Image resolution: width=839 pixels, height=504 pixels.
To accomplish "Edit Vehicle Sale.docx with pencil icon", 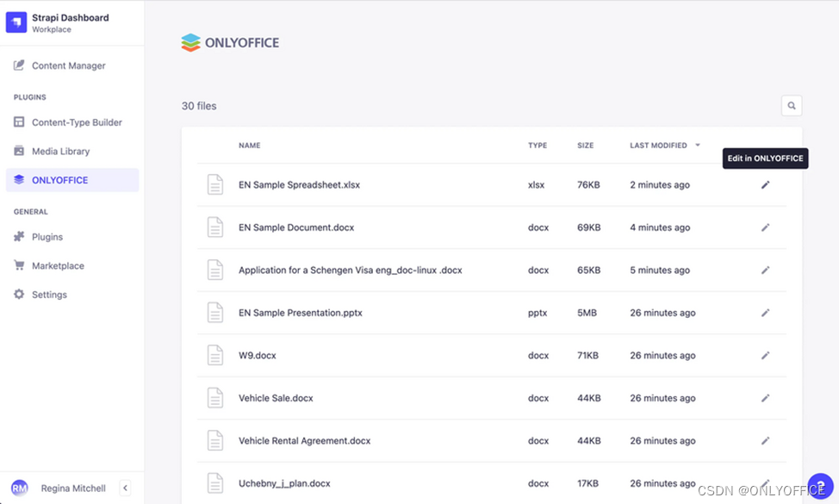I will pos(765,398).
